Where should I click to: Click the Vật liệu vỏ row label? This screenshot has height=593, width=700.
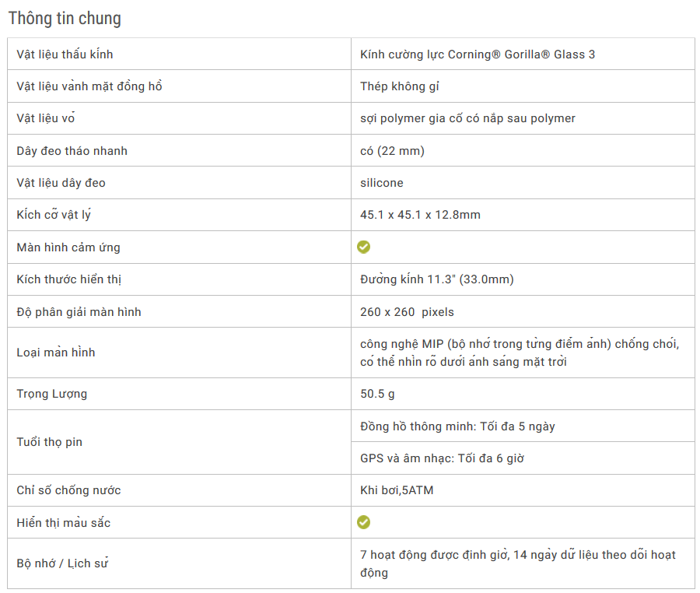click(x=46, y=118)
